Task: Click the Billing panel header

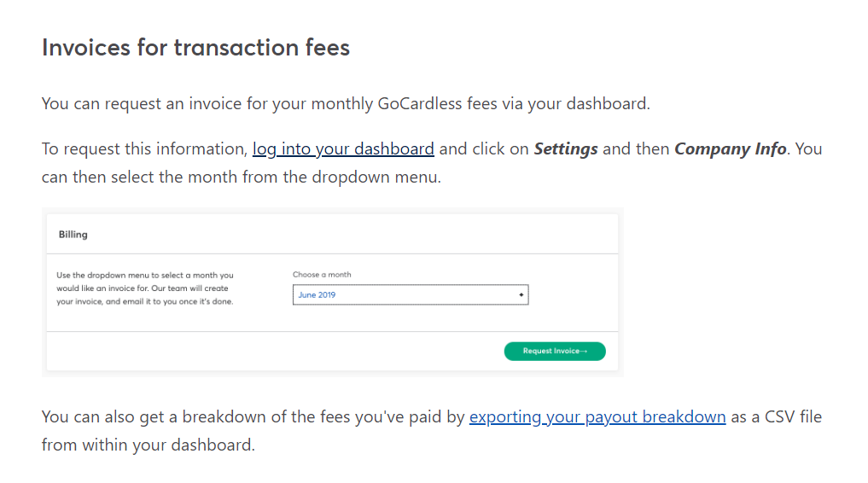Action: (73, 235)
